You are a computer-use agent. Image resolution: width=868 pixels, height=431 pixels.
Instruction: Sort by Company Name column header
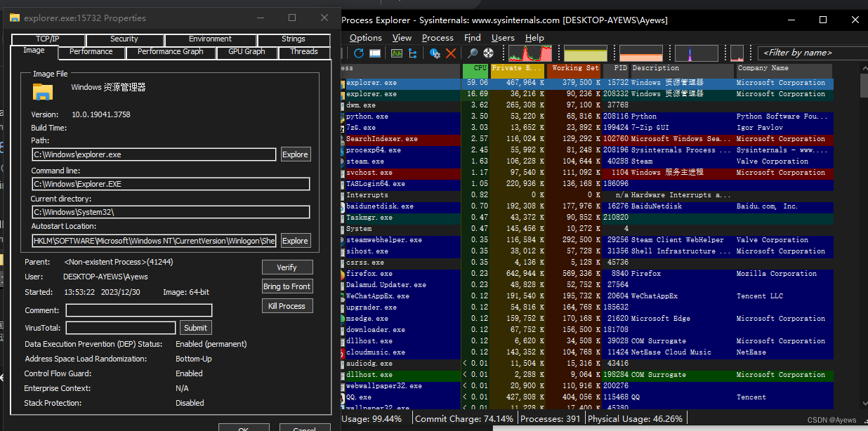click(784, 70)
